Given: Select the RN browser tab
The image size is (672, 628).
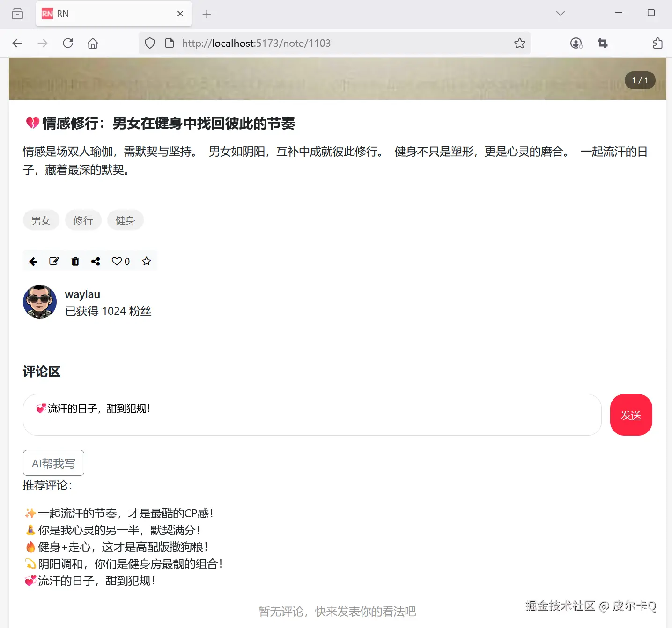Looking at the screenshot, I should pos(94,14).
